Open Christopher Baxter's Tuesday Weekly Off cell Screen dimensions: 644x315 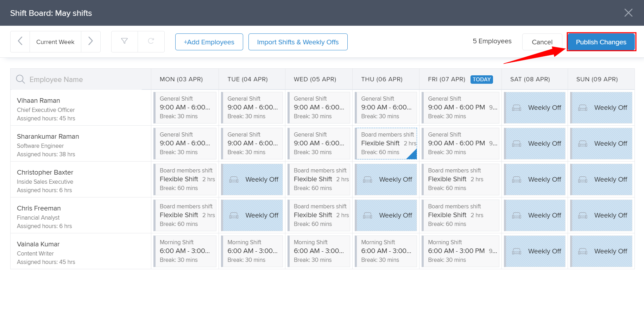tap(252, 179)
